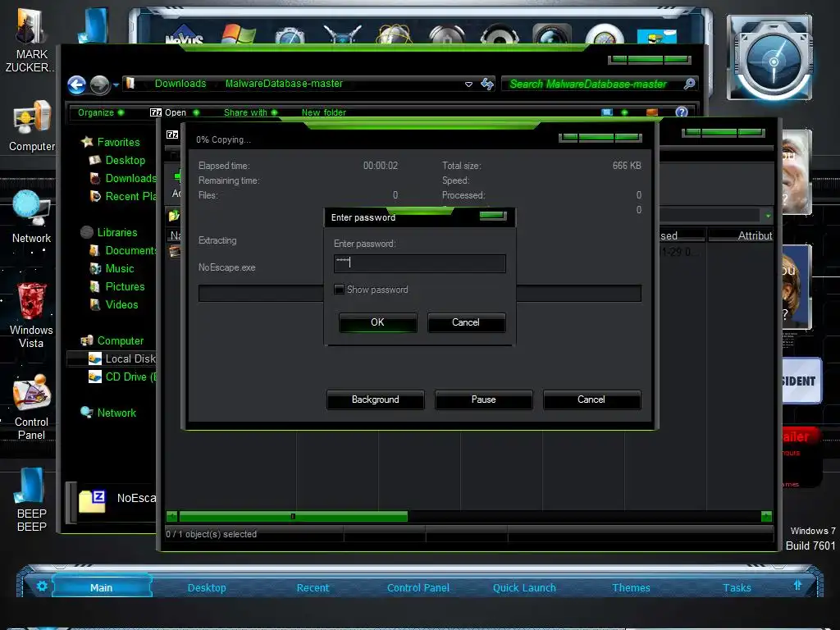Viewport: 840px width, 630px height.
Task: Cancel the Enter password dialog
Action: point(466,322)
